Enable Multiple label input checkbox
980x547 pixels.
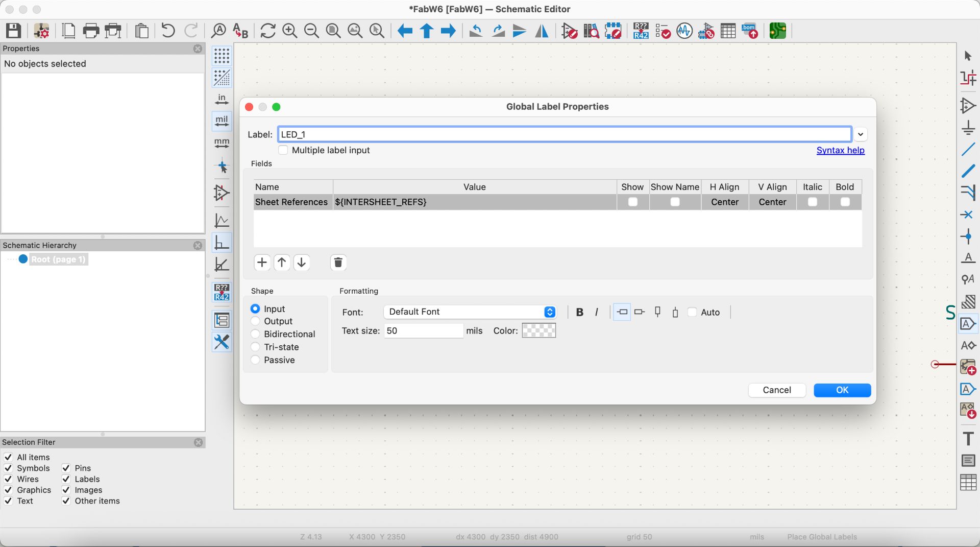point(283,150)
